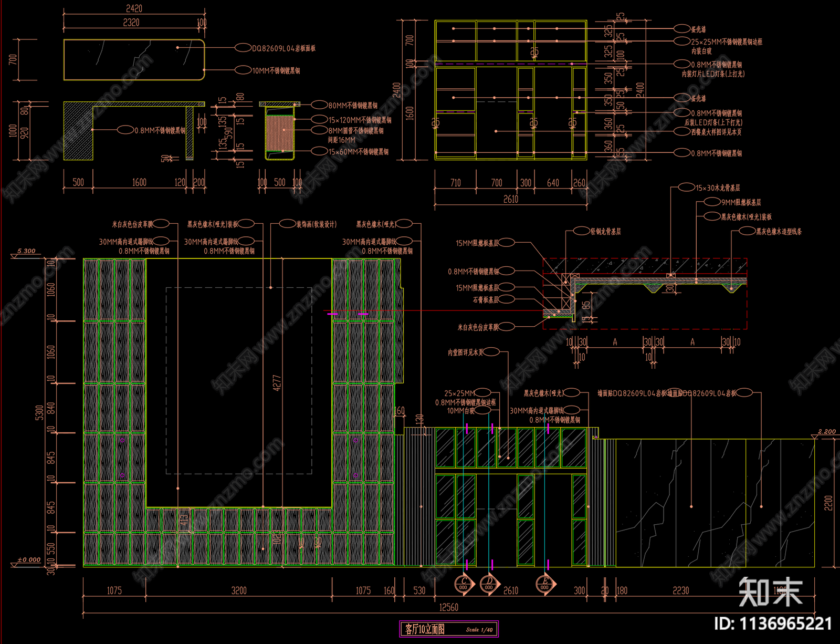Select the vertical 4277 dimension text
This screenshot has width=840, height=644.
(x=277, y=382)
